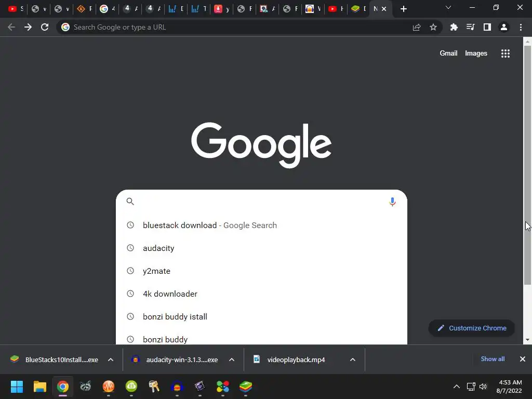Click Chrome icon in the taskbar
Viewport: 532px width, 399px height.
[63, 387]
